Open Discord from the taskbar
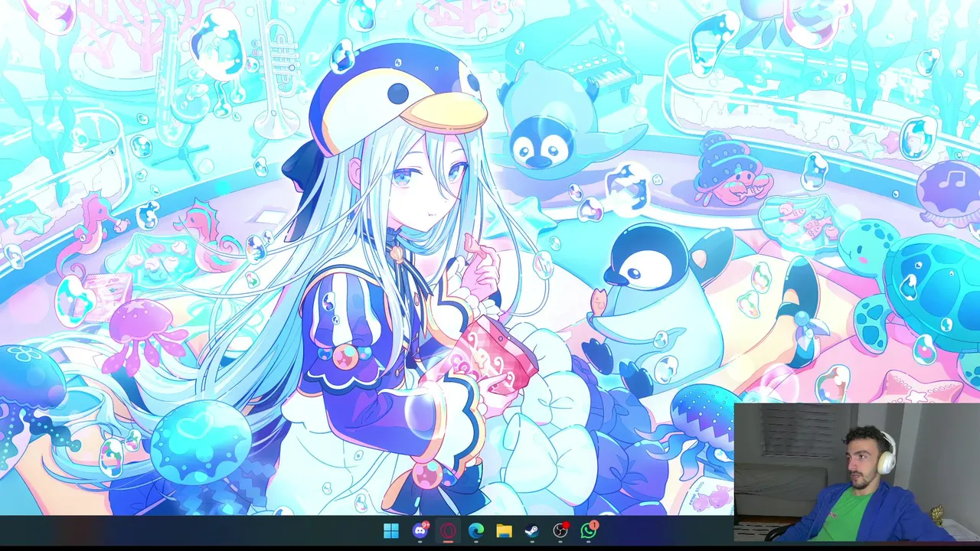Image resolution: width=980 pixels, height=551 pixels. coord(420,530)
